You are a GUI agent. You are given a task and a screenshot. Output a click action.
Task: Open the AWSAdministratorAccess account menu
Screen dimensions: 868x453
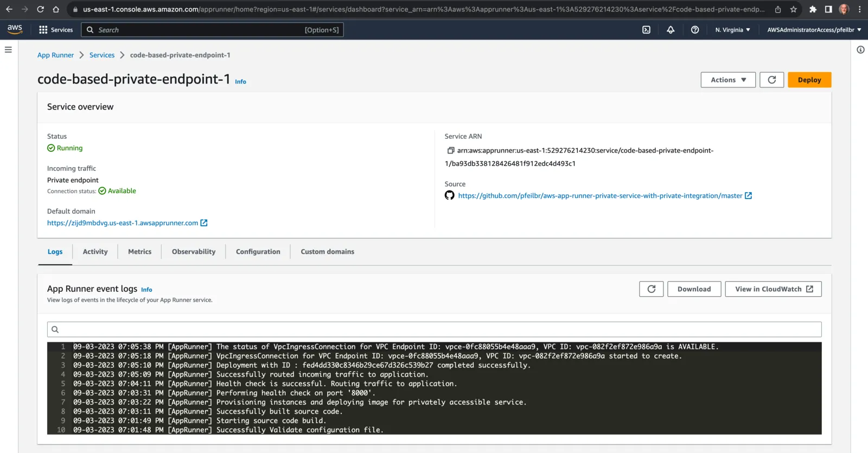pos(814,30)
